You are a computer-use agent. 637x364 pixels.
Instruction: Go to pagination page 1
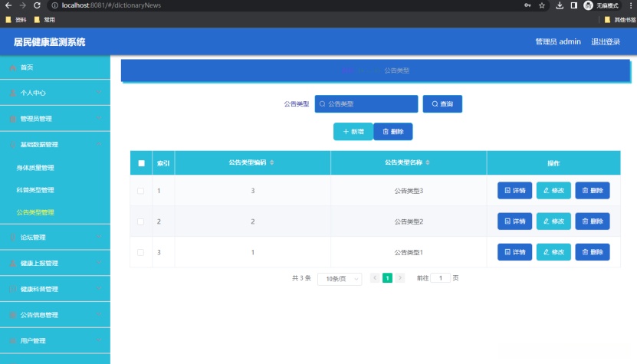pos(387,278)
